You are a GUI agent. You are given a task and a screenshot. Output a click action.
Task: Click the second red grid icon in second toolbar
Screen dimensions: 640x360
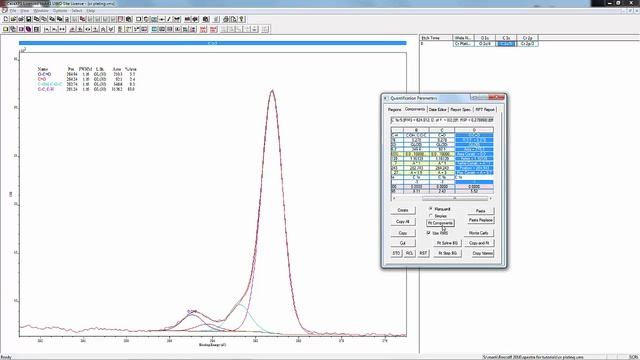(x=213, y=29)
